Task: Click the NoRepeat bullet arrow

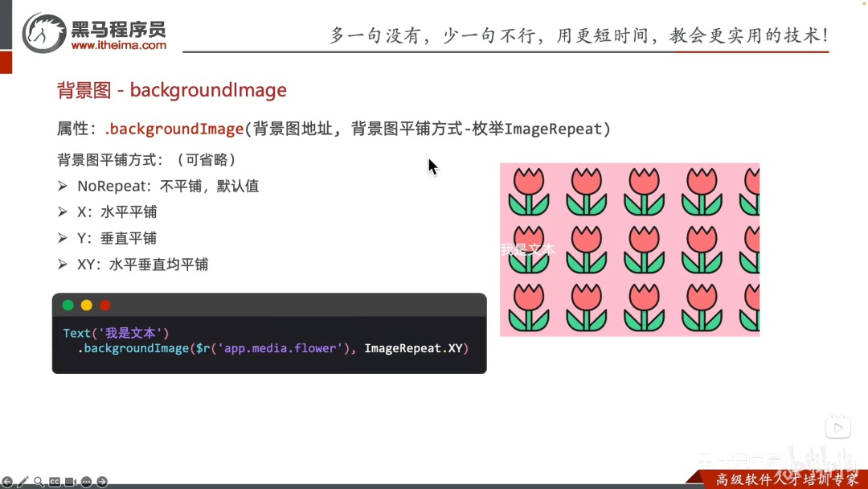Action: [63, 186]
